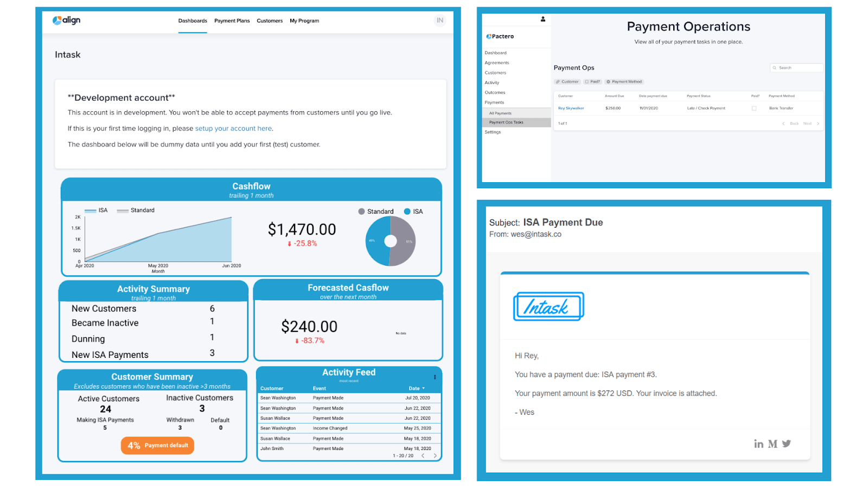868x488 pixels.
Task: Follow the setup your account here link
Action: pyautogui.click(x=233, y=129)
